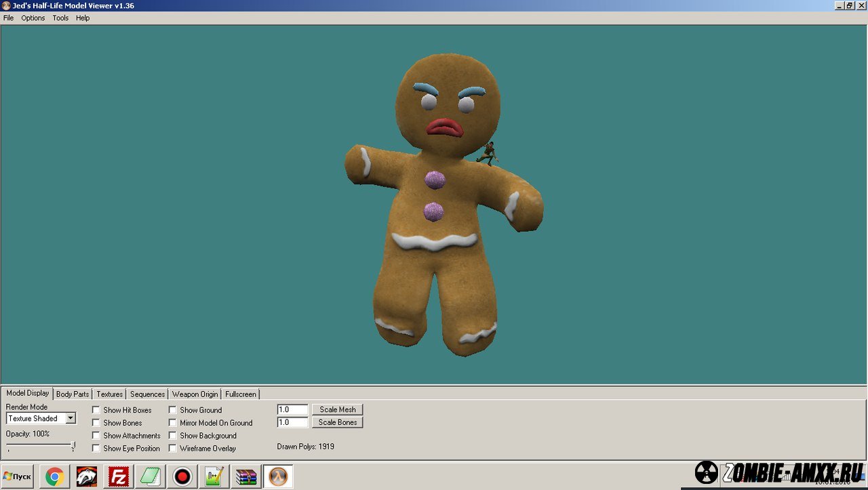This screenshot has height=490, width=868.
Task: Open Notepad++ from the taskbar
Action: click(214, 476)
